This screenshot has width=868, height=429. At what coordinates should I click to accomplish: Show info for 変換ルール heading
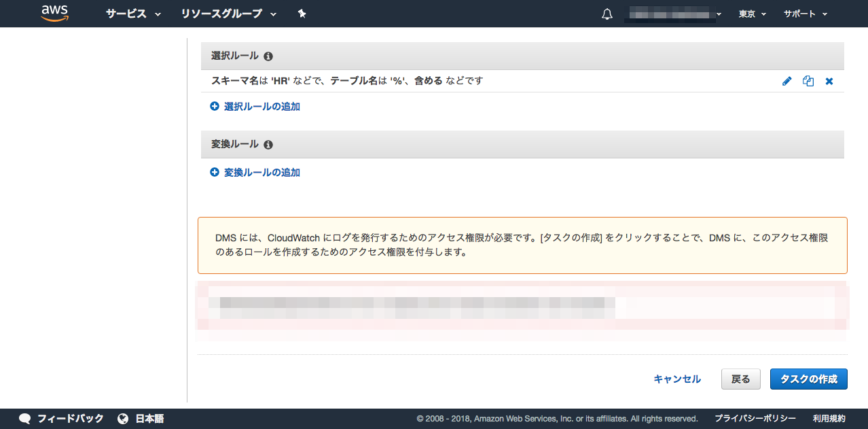[x=268, y=145]
